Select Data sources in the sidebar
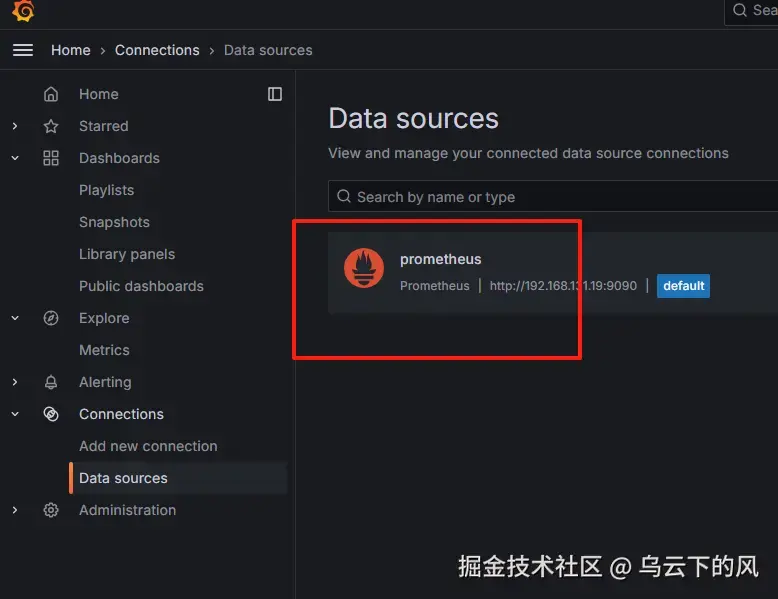778x599 pixels. [179, 478]
